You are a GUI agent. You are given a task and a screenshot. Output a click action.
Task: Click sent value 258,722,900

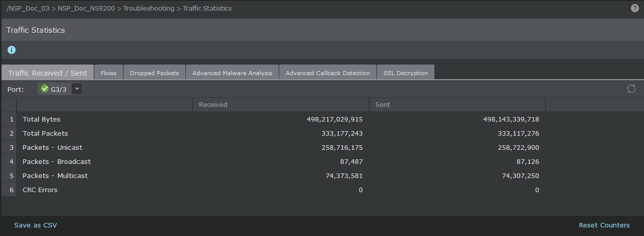pyautogui.click(x=519, y=147)
